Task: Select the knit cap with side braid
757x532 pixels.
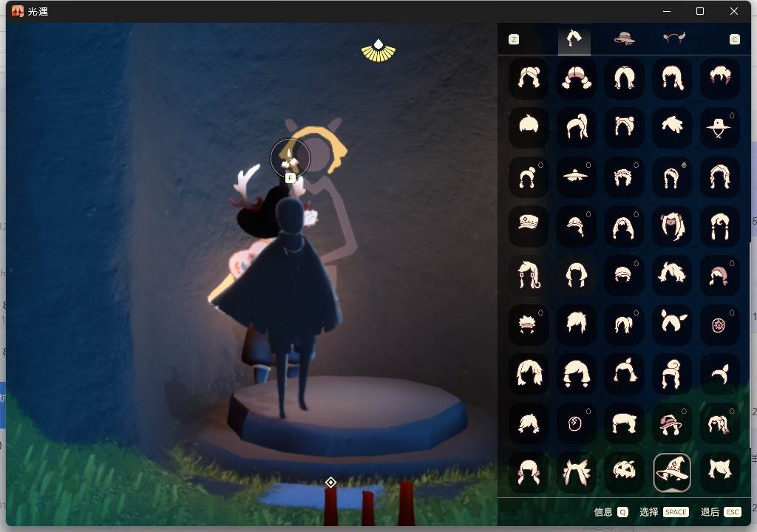Action: click(x=577, y=226)
